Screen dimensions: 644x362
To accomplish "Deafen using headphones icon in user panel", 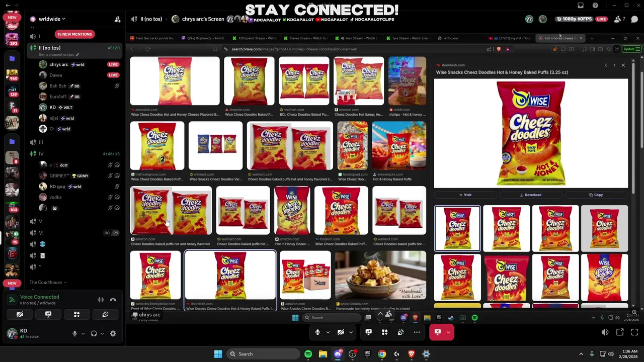I will coord(94,333).
